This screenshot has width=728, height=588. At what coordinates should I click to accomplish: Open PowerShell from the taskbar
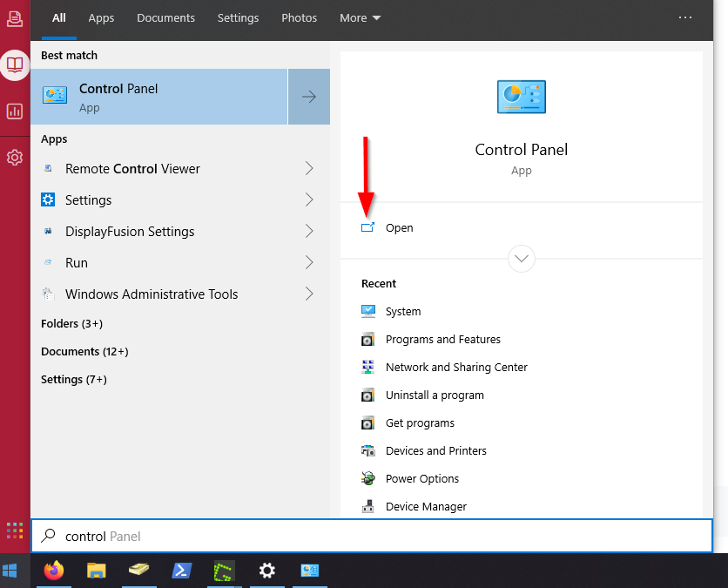182,571
